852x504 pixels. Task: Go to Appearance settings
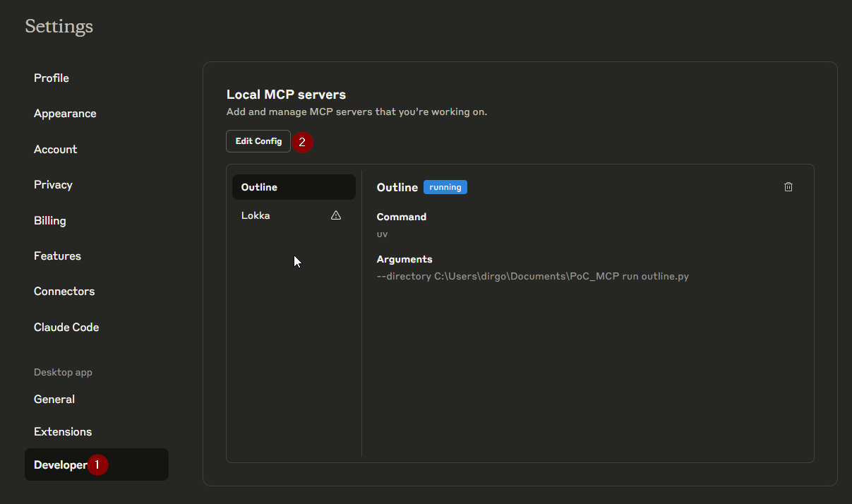click(65, 113)
